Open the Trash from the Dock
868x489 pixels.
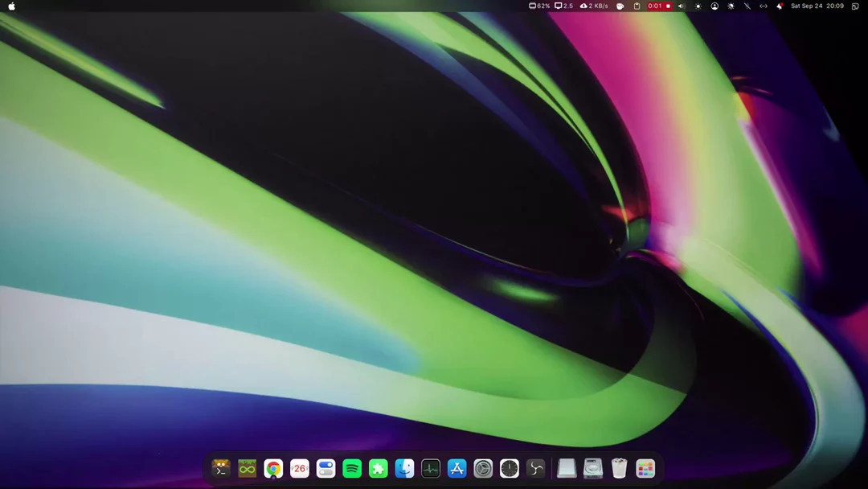point(618,468)
